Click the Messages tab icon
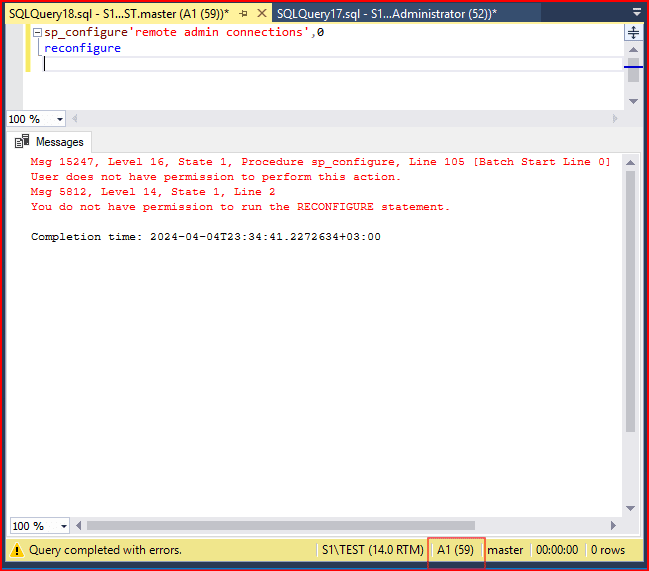Screen dimensions: 649x571 coord(22,142)
